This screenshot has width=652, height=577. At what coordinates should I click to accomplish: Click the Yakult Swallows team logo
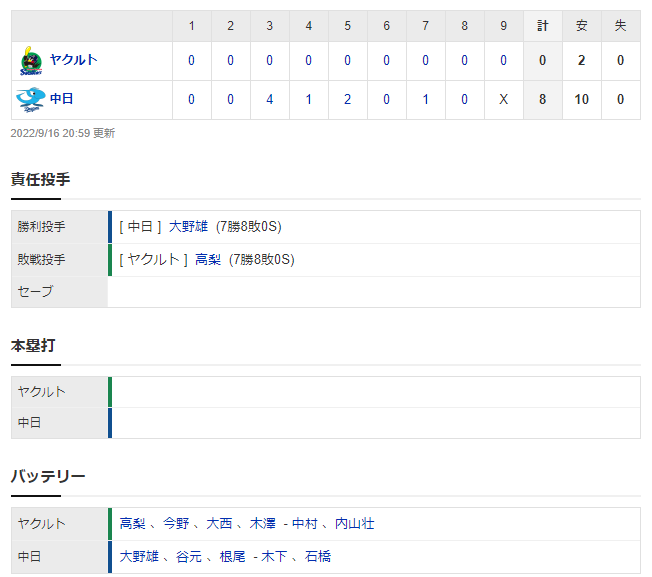pos(31,61)
